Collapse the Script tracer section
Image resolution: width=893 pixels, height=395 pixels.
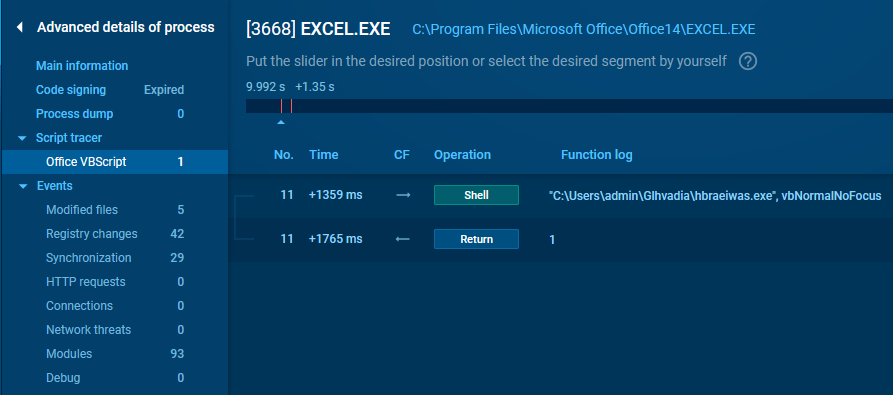pos(22,138)
